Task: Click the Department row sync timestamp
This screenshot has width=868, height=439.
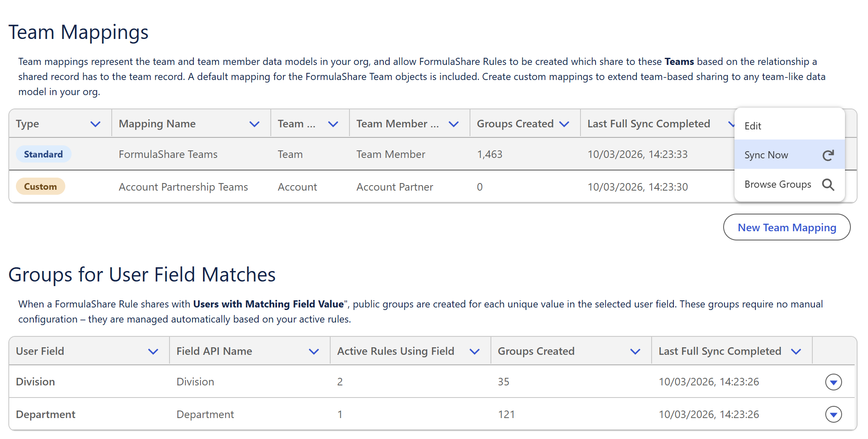Action: [x=709, y=415]
